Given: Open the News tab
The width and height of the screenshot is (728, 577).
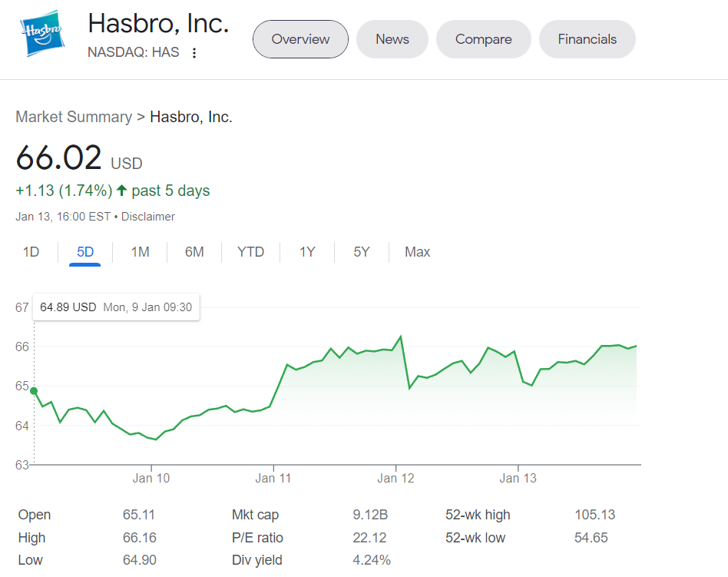Looking at the screenshot, I should (392, 39).
